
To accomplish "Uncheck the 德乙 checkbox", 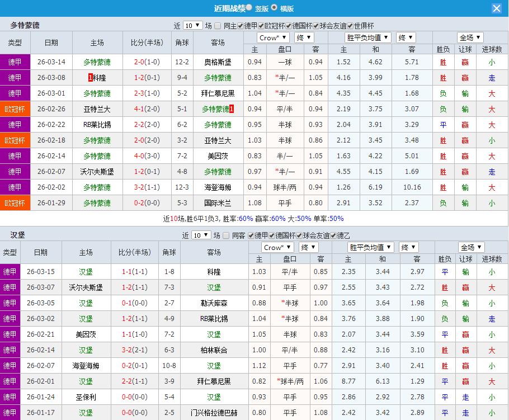I will pos(334,235).
